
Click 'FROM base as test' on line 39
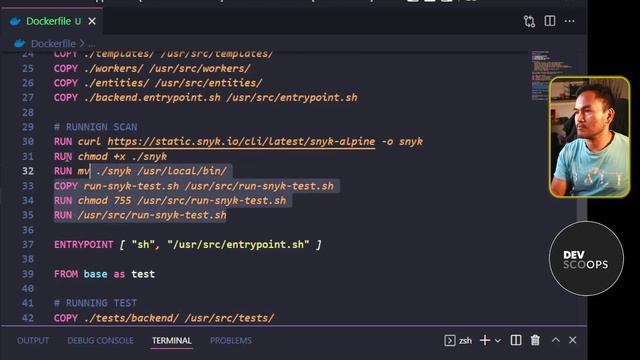(x=104, y=274)
